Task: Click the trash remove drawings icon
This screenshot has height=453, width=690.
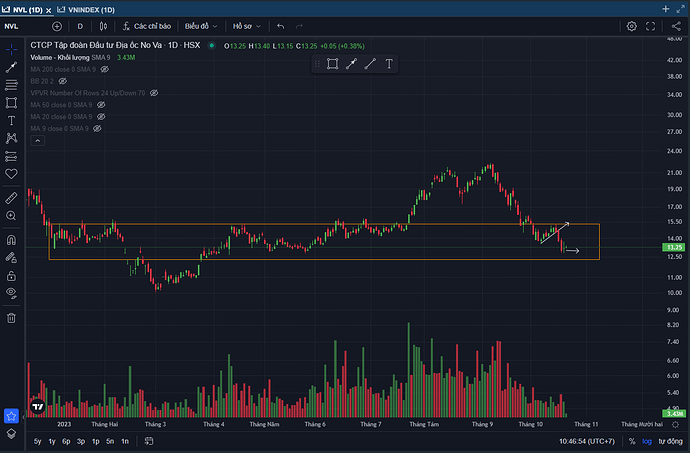Action: tap(11, 318)
